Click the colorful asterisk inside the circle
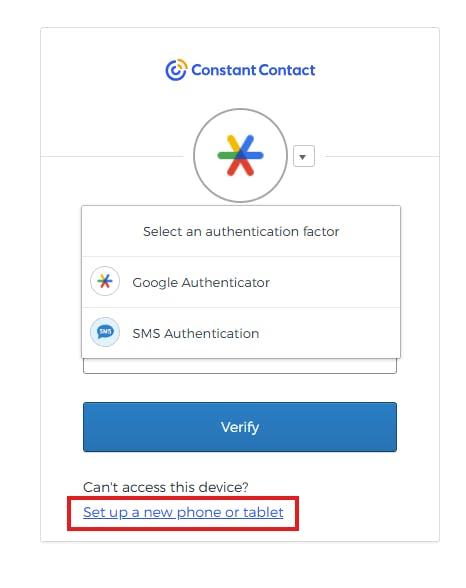 tap(241, 155)
